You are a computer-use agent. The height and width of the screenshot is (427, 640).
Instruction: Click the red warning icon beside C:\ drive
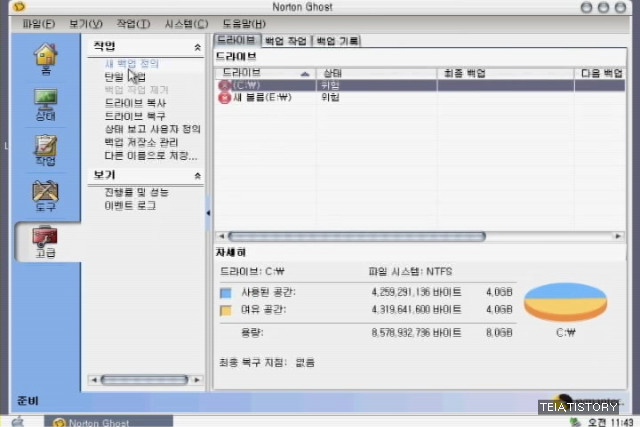224,85
